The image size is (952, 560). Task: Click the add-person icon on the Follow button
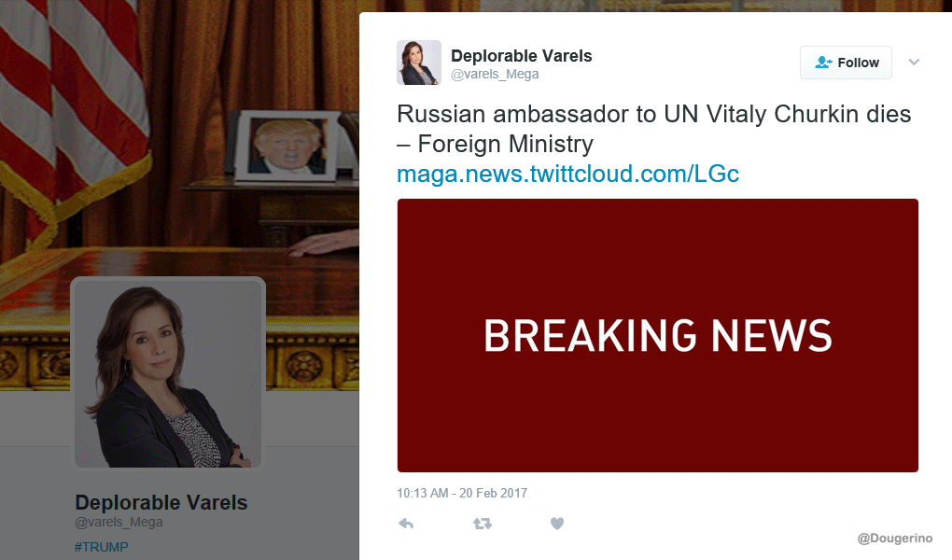(823, 62)
